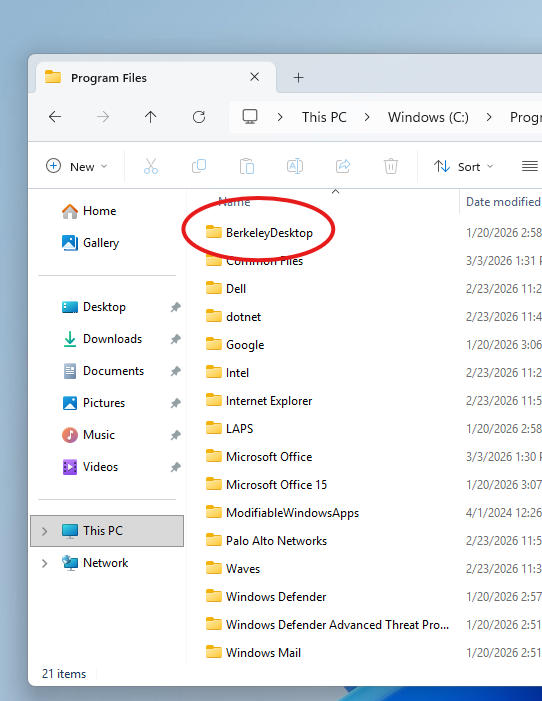Close the Program Files tab
This screenshot has height=701, width=542.
[254, 77]
